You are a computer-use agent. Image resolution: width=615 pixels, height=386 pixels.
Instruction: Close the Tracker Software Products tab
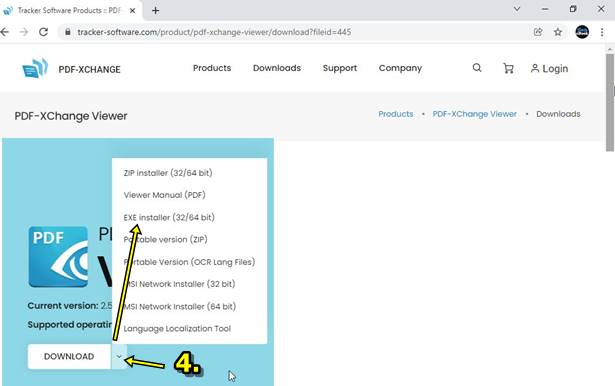tap(133, 11)
